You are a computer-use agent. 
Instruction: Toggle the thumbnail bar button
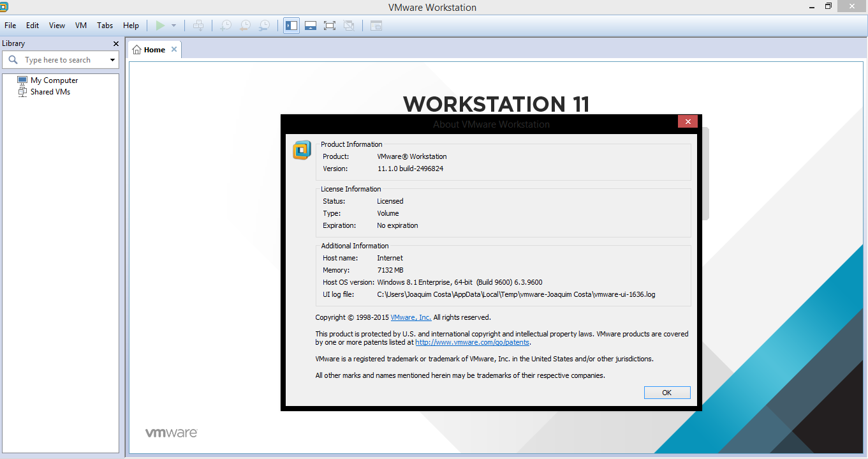(311, 26)
